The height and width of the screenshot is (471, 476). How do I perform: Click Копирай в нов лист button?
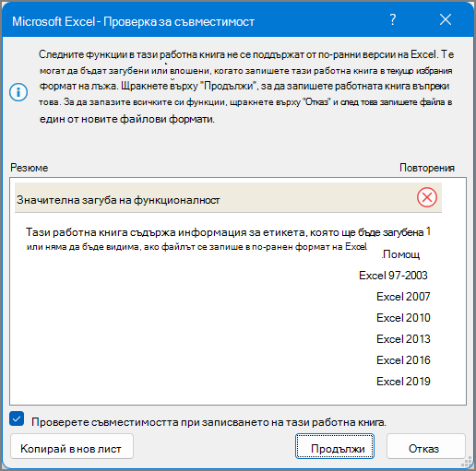tap(72, 446)
